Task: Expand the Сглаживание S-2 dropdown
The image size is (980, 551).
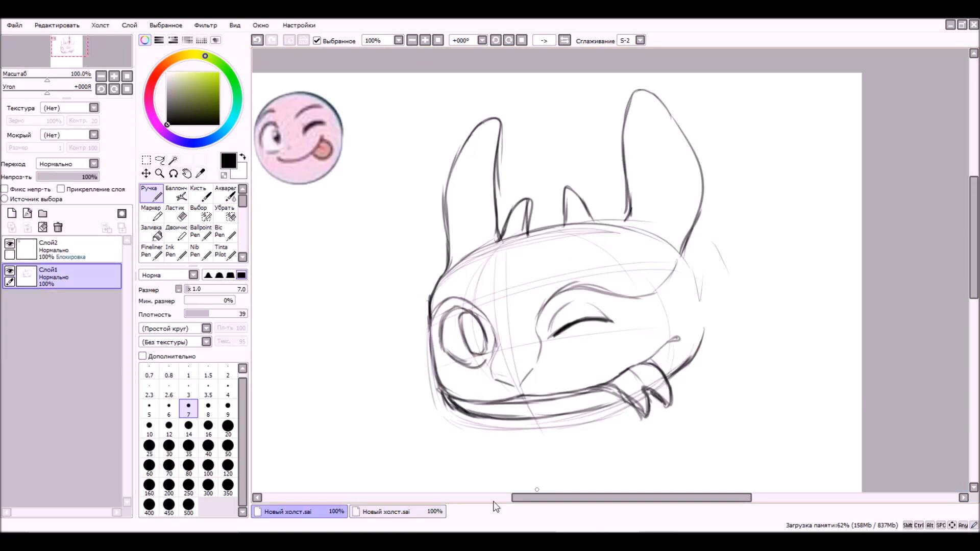Action: pyautogui.click(x=640, y=40)
